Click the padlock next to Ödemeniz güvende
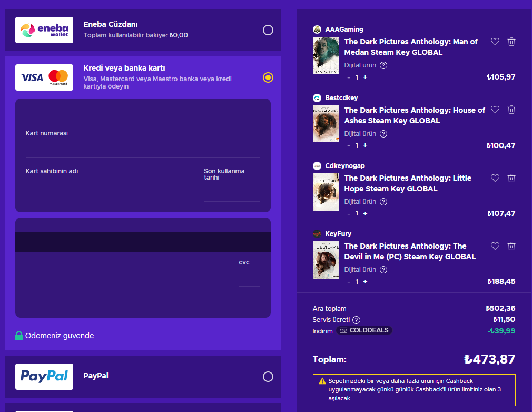 17,336
